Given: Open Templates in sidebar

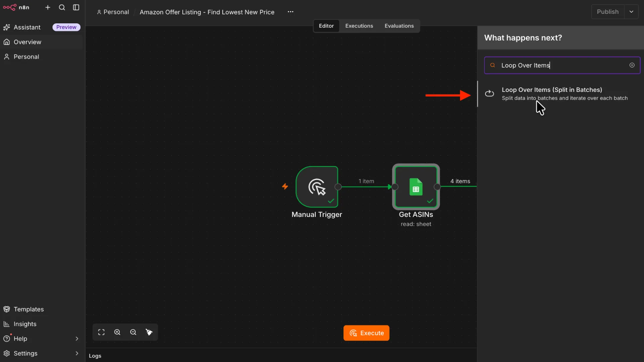Looking at the screenshot, I should click(42, 309).
